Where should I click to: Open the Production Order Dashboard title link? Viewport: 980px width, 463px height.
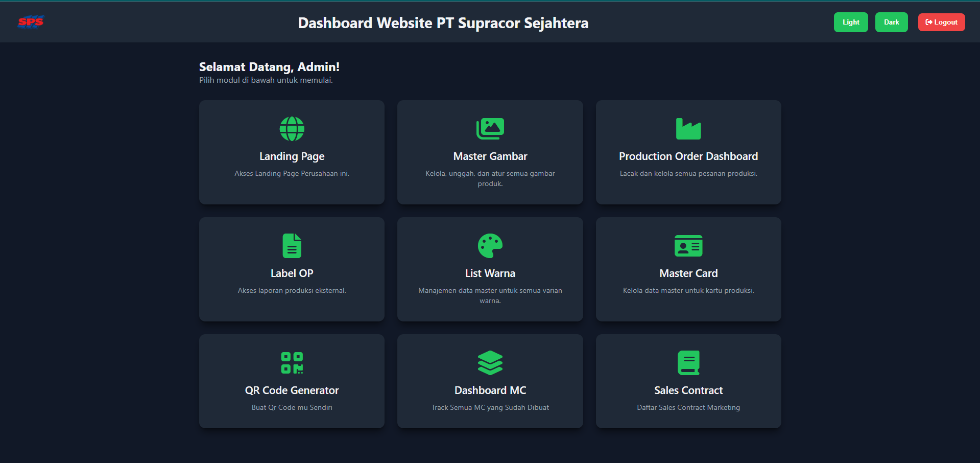click(x=688, y=156)
